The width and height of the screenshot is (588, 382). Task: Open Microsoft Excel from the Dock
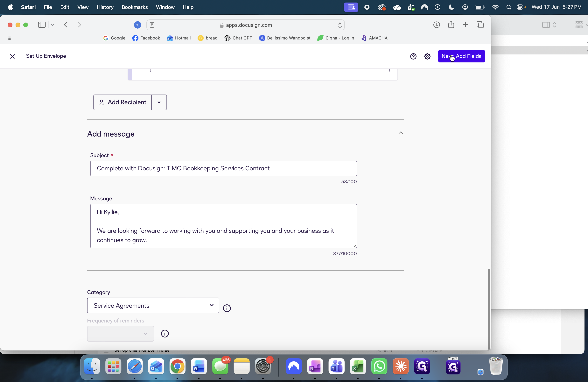click(358, 366)
